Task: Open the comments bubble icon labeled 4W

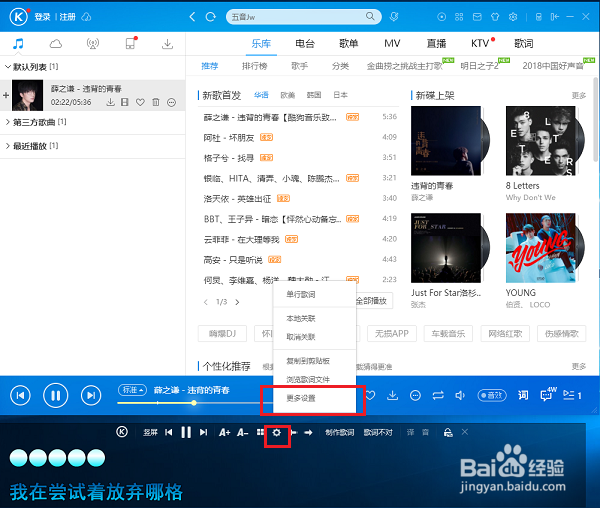Action: (548, 394)
